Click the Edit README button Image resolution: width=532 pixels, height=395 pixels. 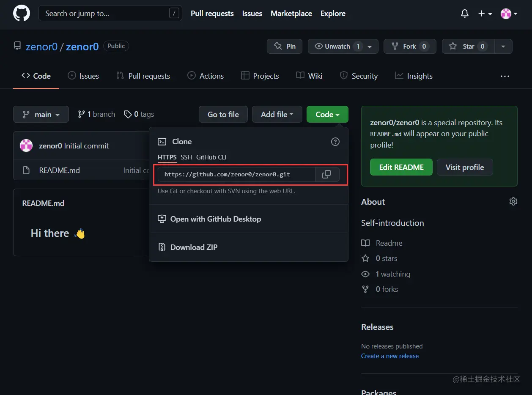coord(401,167)
